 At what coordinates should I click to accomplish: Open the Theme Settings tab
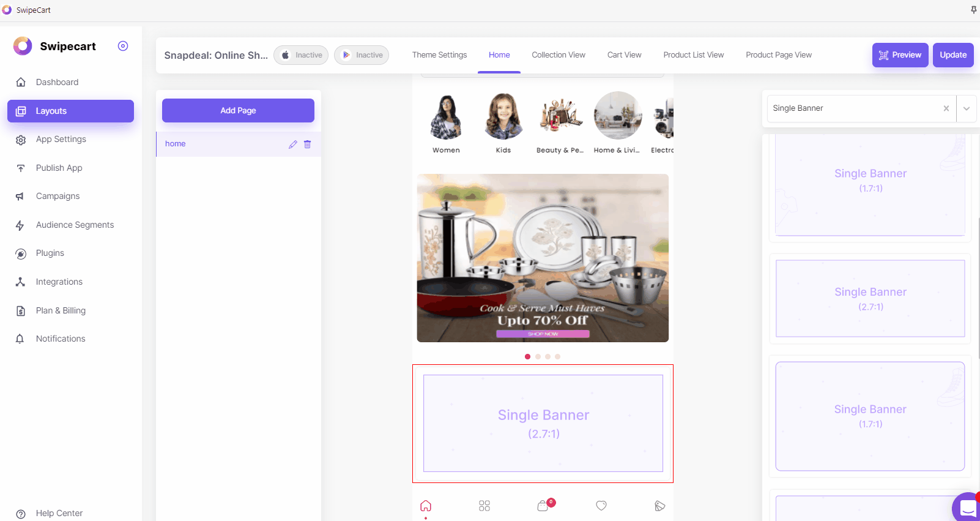click(439, 55)
